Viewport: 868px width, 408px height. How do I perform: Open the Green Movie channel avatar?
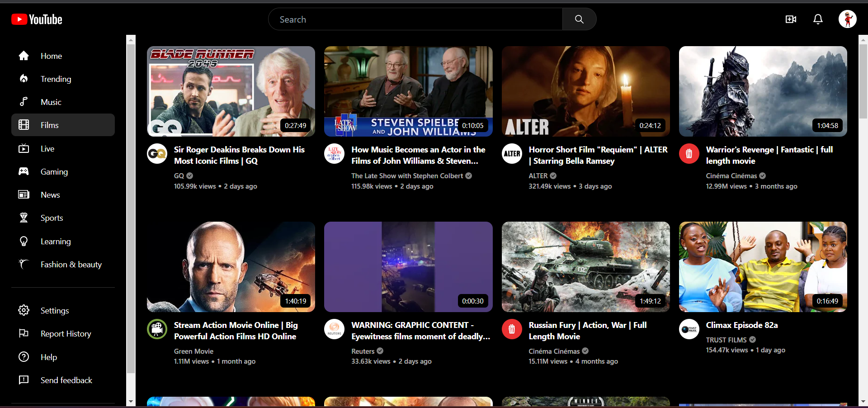point(157,329)
